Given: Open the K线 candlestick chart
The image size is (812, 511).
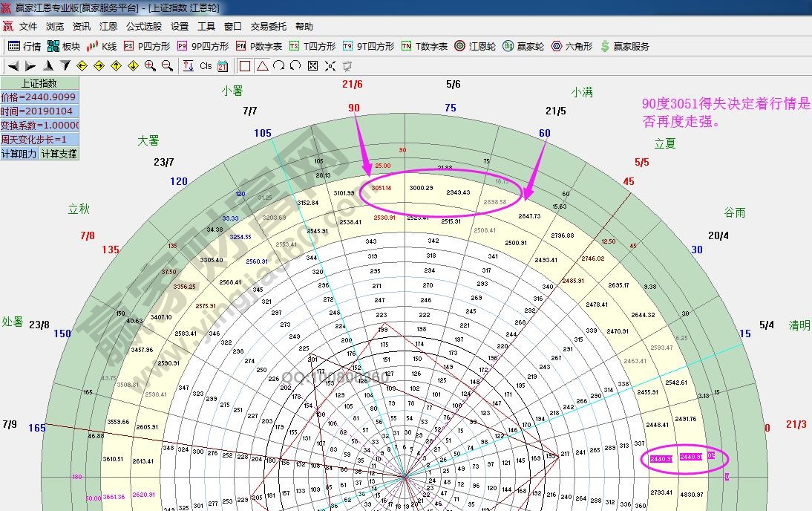Looking at the screenshot, I should coord(102,46).
